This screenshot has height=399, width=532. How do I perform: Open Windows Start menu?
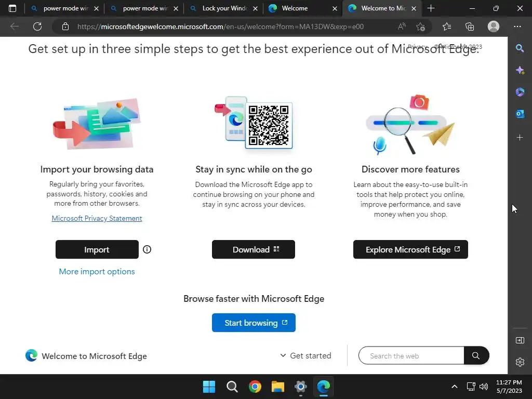209,387
